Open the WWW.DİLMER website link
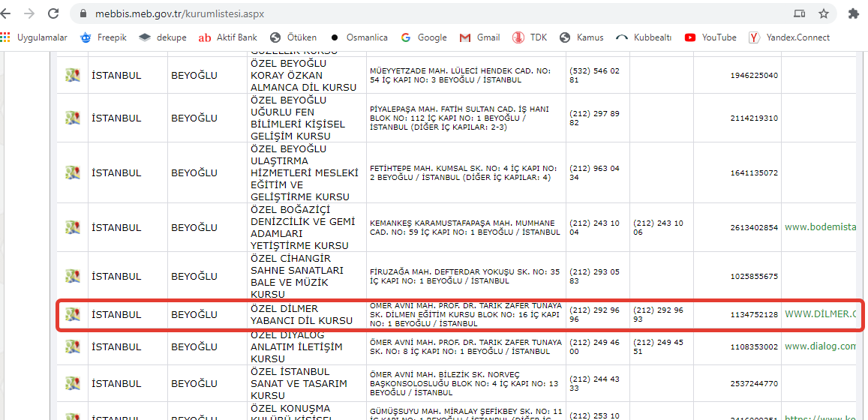The image size is (868, 420). (x=821, y=314)
